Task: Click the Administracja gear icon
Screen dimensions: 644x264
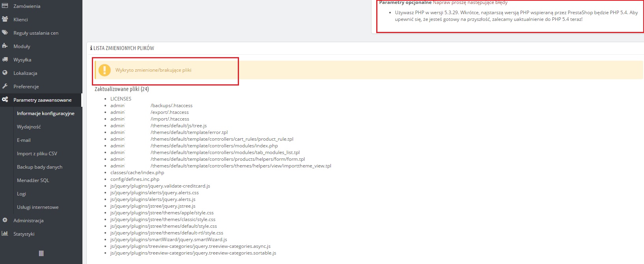Action: tap(5, 220)
